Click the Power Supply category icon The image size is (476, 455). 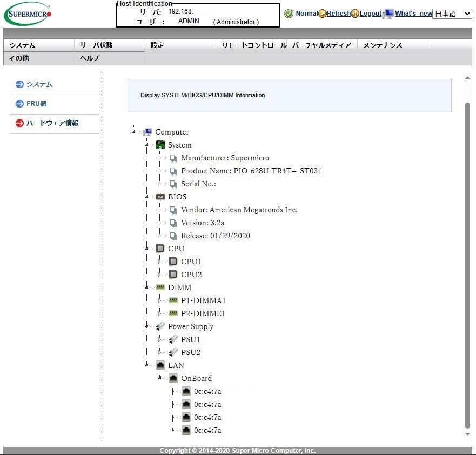coord(160,326)
